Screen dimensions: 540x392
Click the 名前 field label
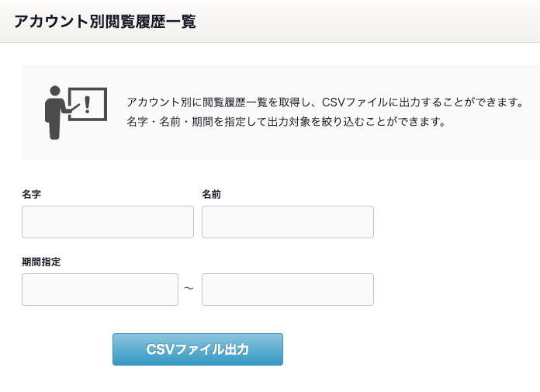[x=212, y=194]
